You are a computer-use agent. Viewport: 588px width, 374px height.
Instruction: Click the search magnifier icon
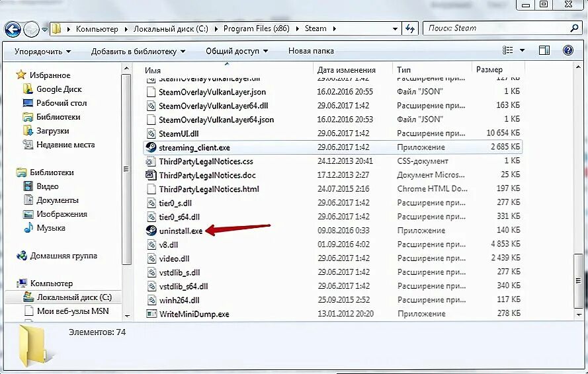(x=574, y=28)
